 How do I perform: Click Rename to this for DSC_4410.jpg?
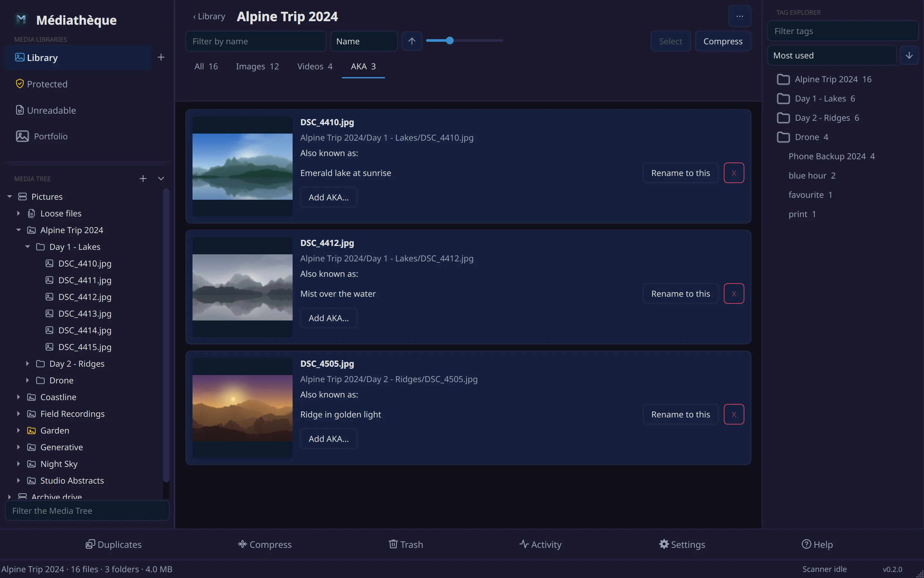point(680,173)
